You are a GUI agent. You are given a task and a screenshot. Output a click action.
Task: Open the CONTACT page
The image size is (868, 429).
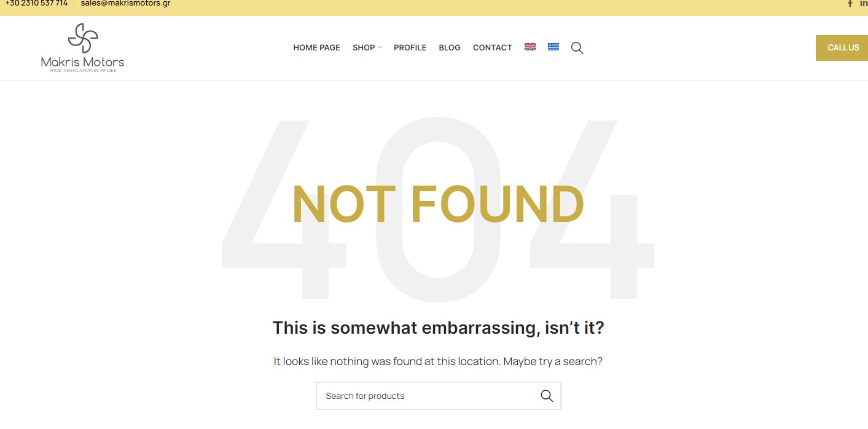tap(492, 48)
